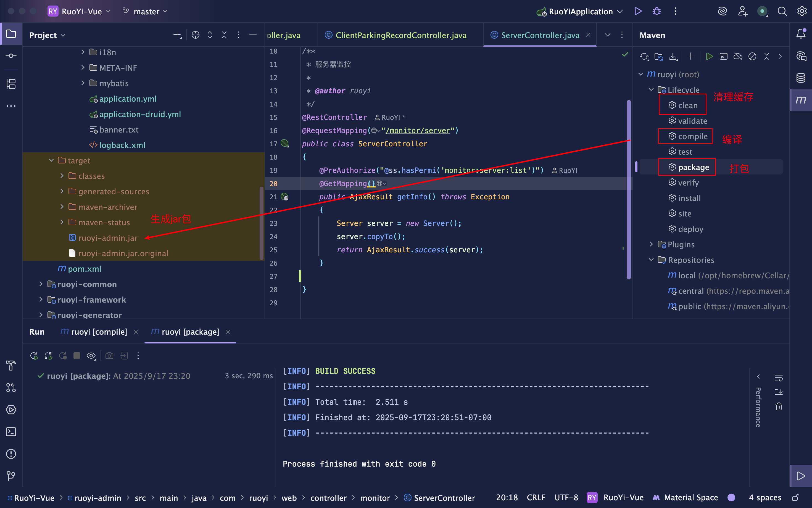This screenshot has height=508, width=812.
Task: Reload all Maven projects icon
Action: [644, 56]
